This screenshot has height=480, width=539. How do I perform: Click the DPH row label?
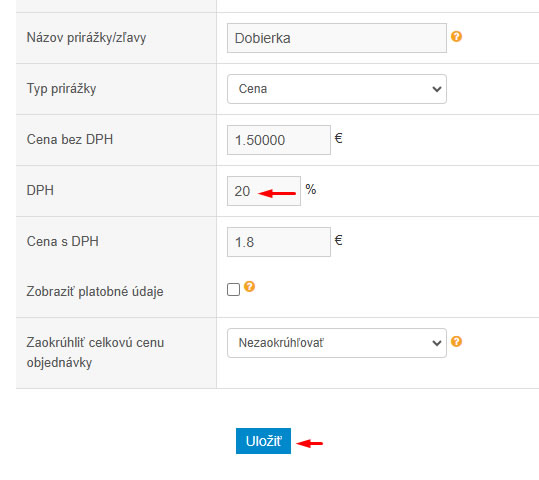[40, 190]
